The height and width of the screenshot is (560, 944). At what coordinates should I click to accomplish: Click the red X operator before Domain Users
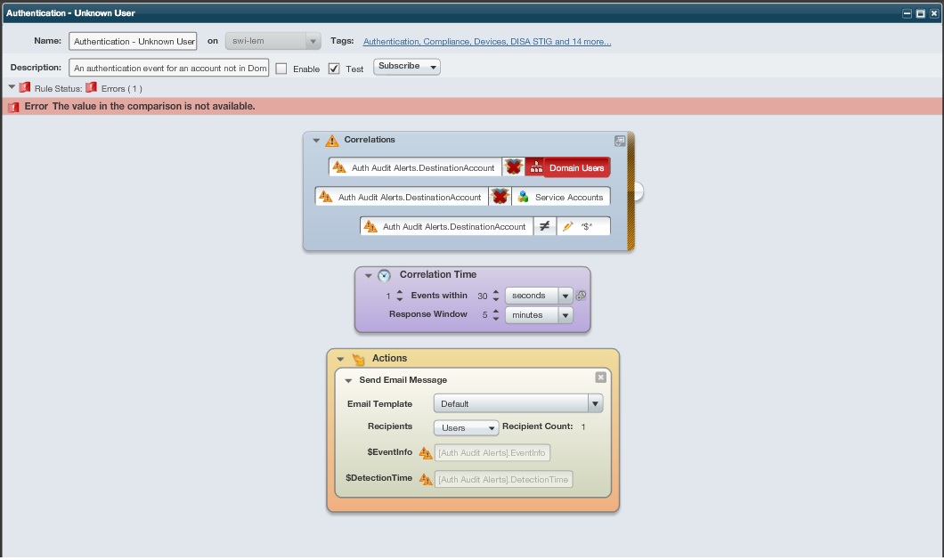[x=514, y=167]
